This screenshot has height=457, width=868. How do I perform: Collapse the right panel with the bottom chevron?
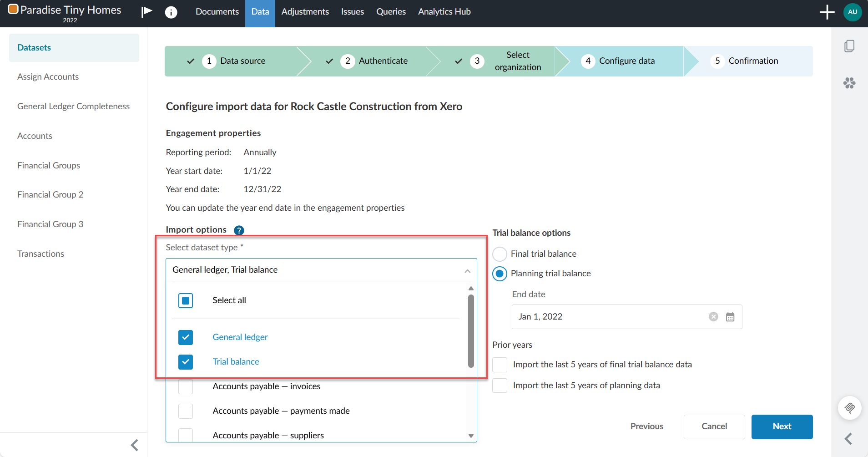pyautogui.click(x=848, y=439)
